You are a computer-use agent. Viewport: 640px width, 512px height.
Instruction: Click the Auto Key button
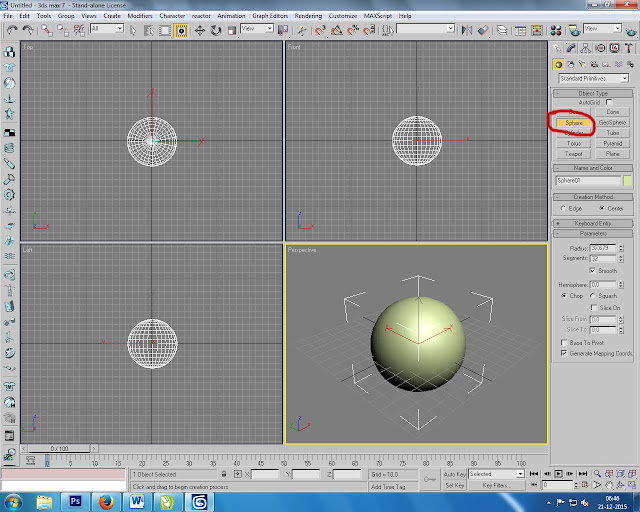tap(454, 474)
